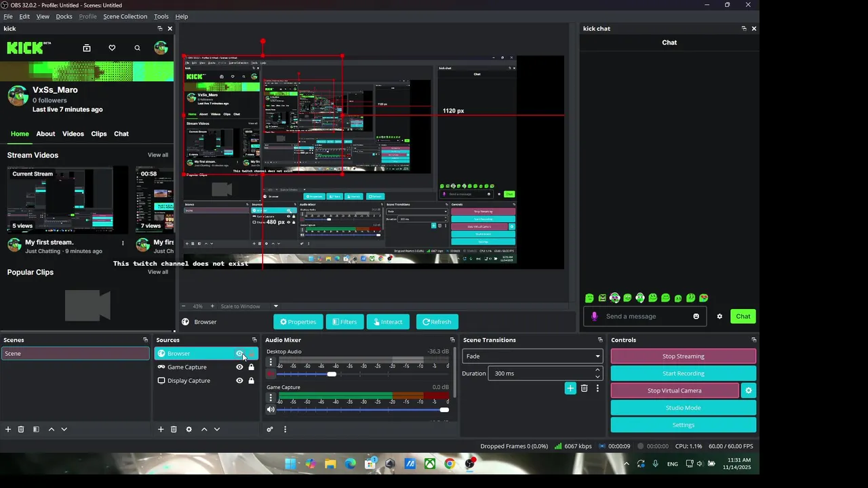Open transition properties three-dot menu
Image resolution: width=868 pixels, height=488 pixels.
(597, 388)
